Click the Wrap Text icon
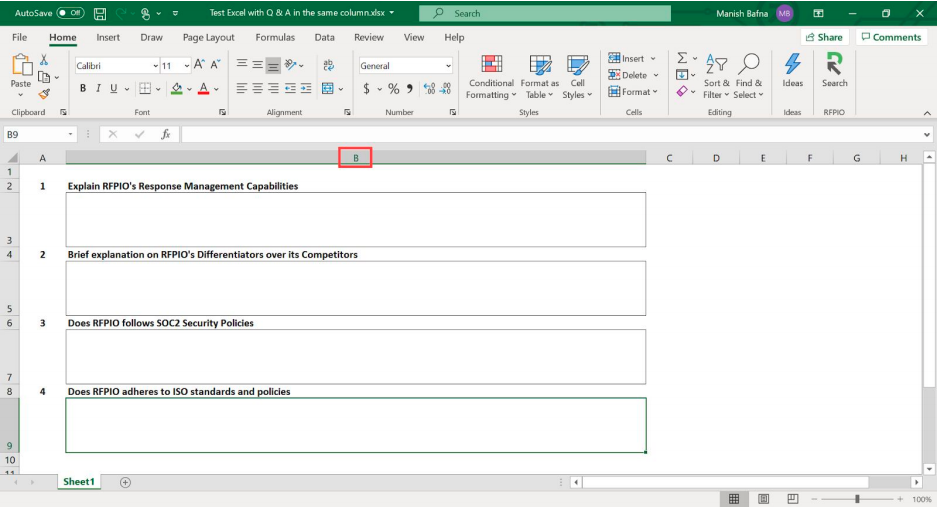This screenshot has width=937, height=508. [328, 65]
